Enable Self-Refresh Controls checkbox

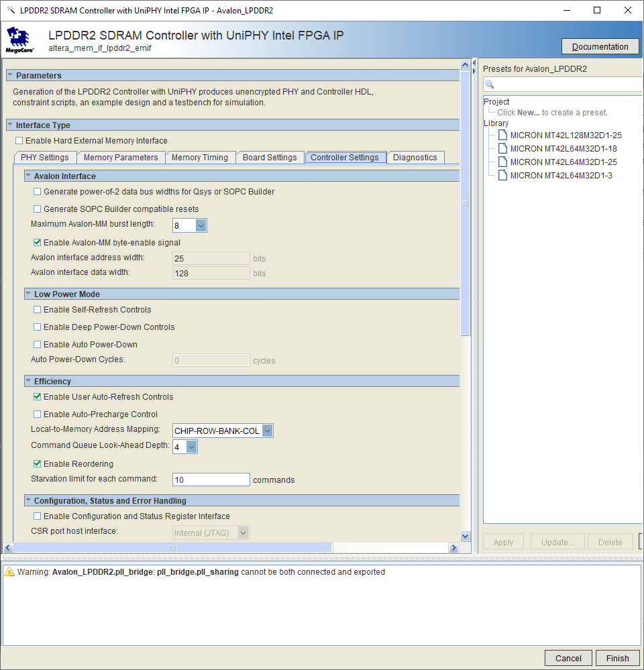click(37, 310)
